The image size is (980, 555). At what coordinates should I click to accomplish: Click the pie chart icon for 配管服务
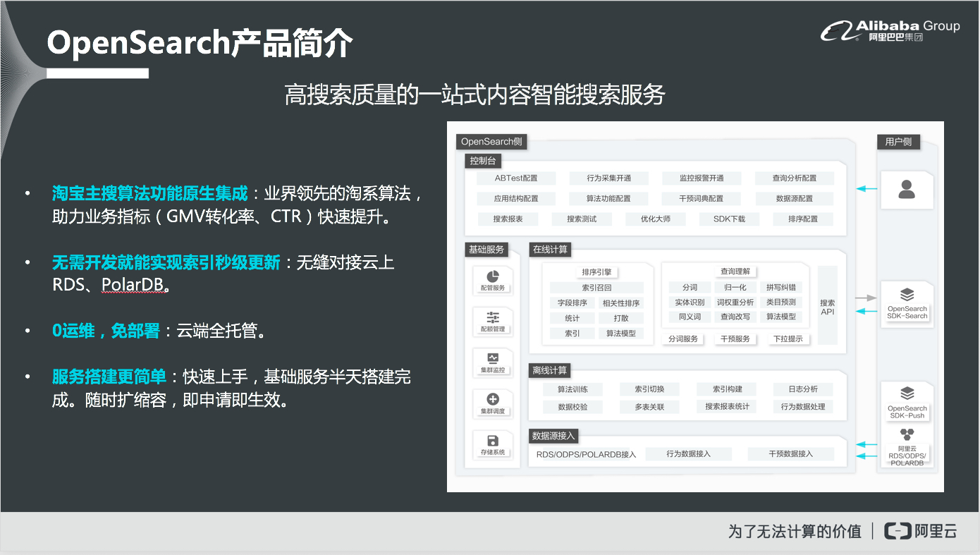(493, 276)
